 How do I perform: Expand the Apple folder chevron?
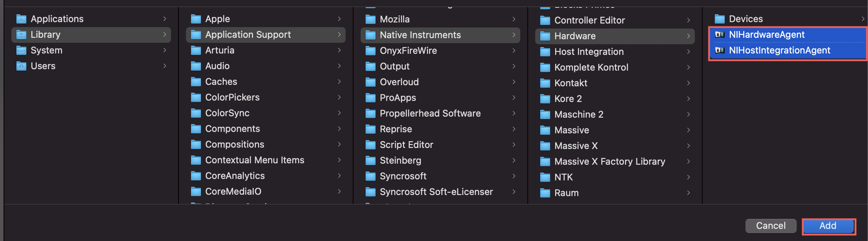coord(339,19)
